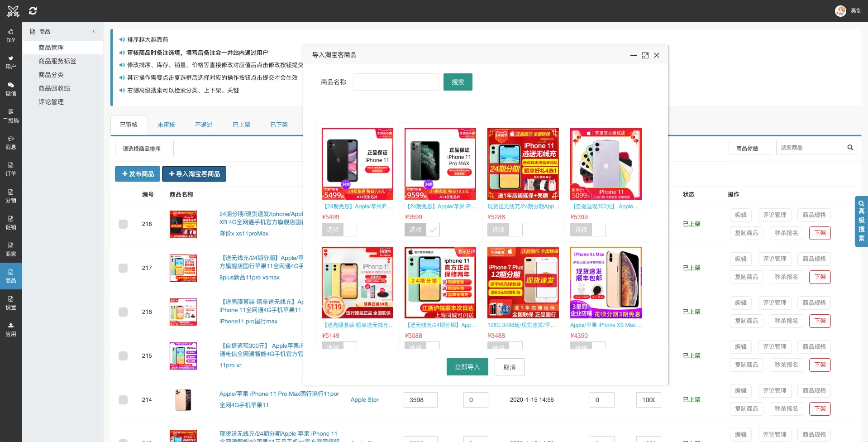Screen dimensions: 868x442
Task: Switch to the 已下架 tab
Action: pyautogui.click(x=279, y=125)
